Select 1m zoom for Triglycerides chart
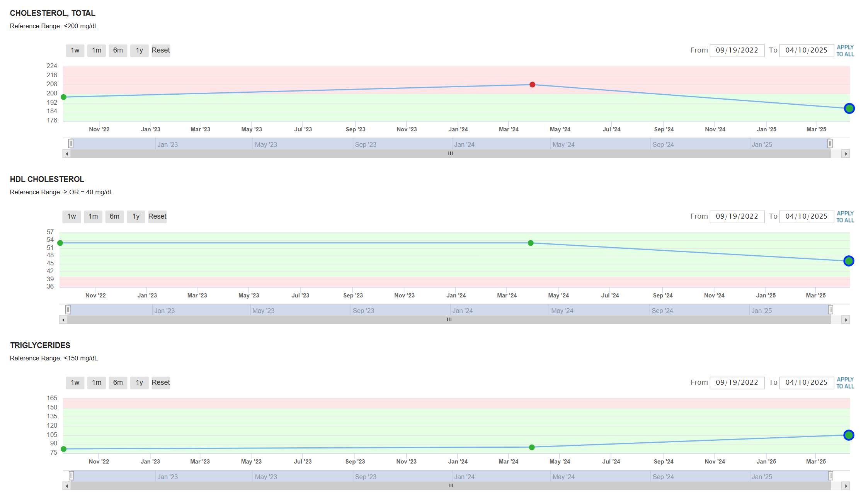The image size is (868, 496). pyautogui.click(x=97, y=383)
